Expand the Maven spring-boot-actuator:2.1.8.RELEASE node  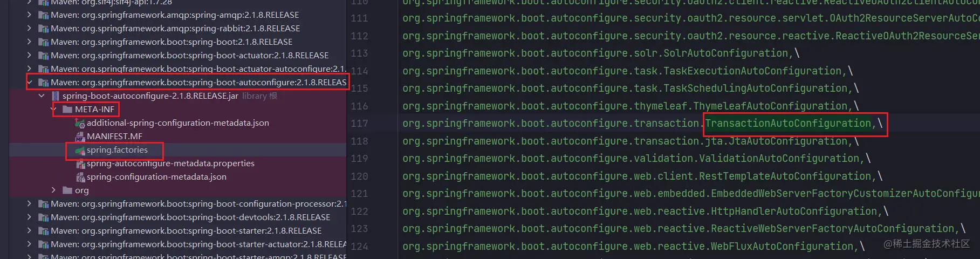29,56
